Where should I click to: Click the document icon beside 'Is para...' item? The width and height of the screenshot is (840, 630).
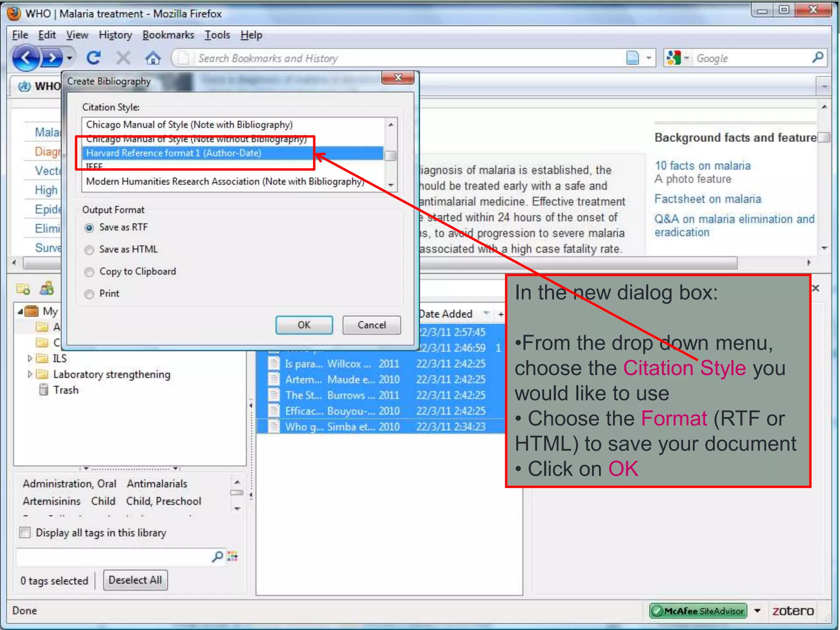(x=274, y=363)
